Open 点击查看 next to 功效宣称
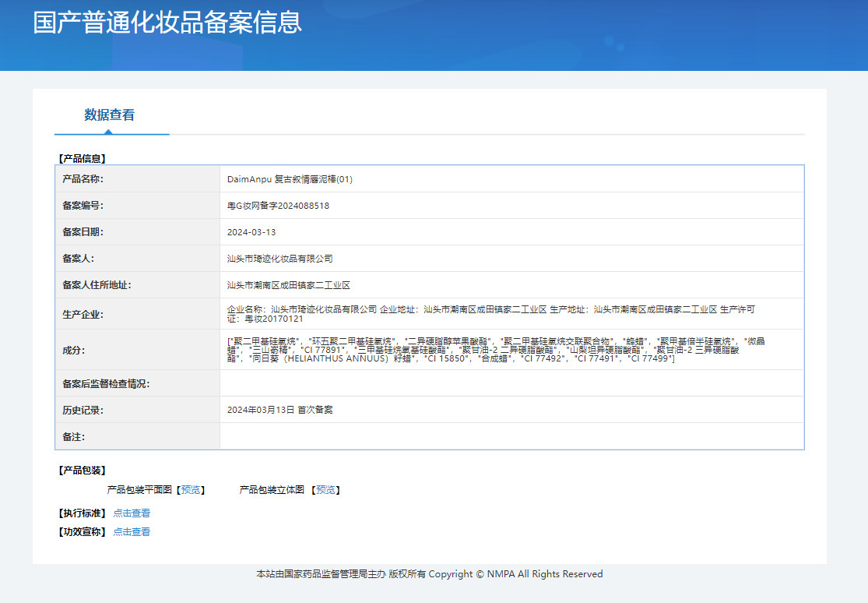 [132, 531]
